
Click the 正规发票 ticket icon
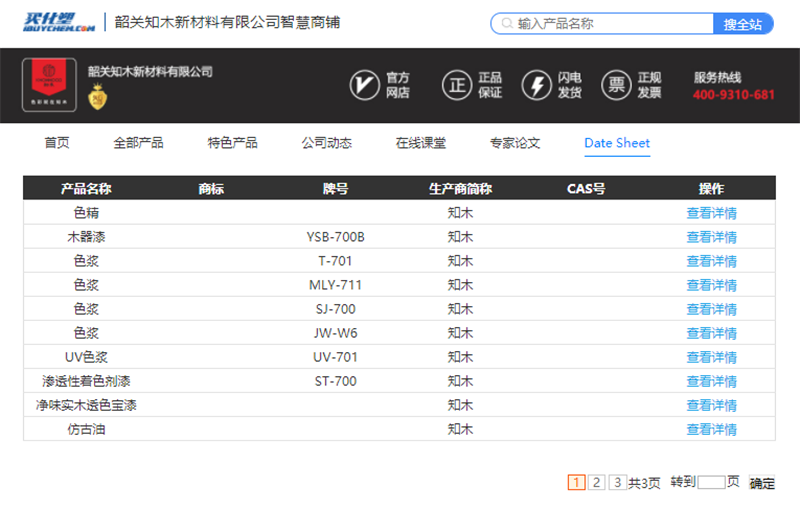pos(617,85)
